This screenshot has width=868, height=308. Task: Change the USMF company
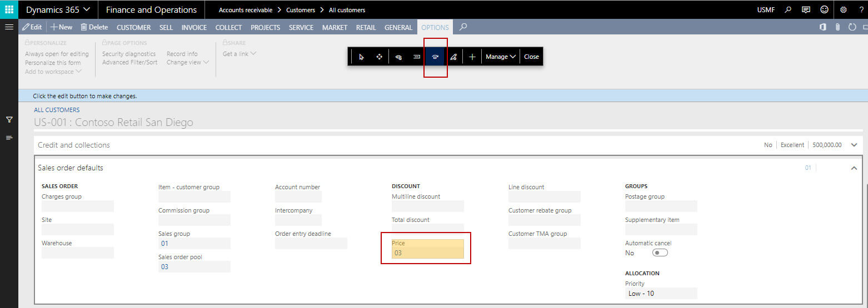[766, 10]
